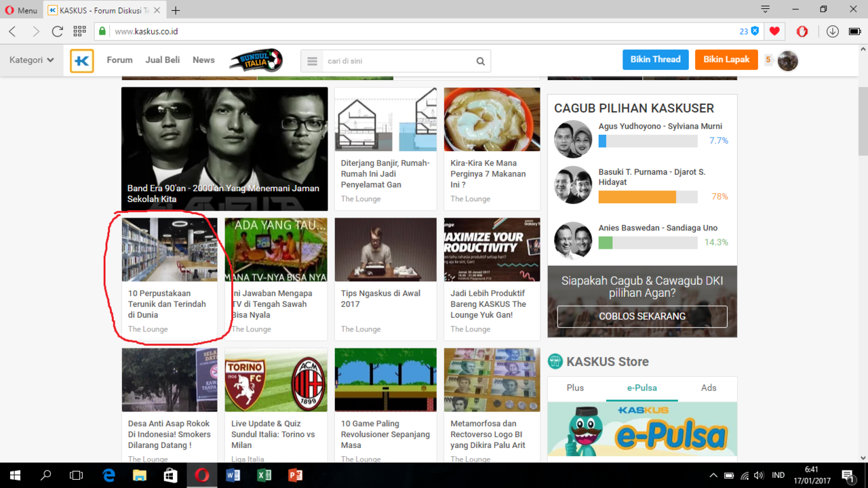
Task: Open the Windows Start button
Action: pyautogui.click(x=15, y=475)
